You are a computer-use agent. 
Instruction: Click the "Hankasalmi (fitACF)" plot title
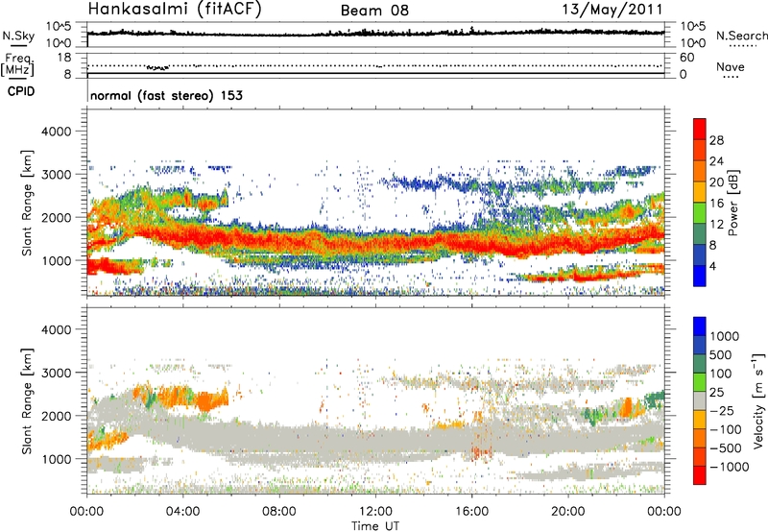tap(175, 10)
